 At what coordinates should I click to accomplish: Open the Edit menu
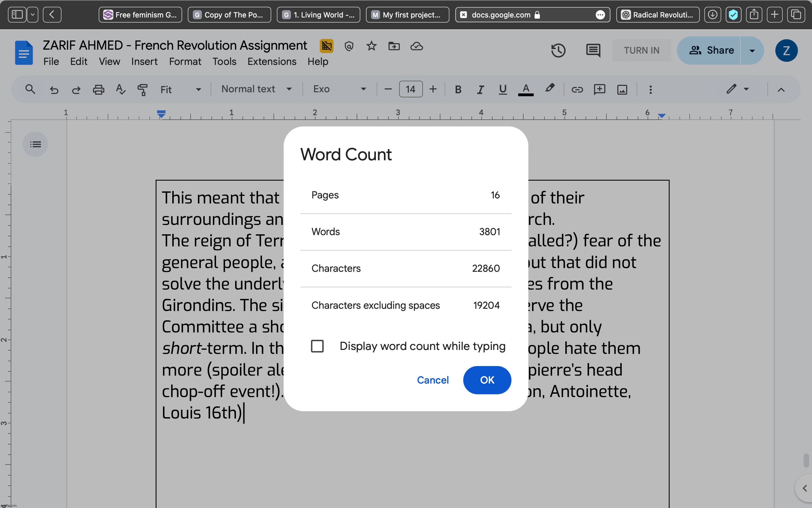[x=78, y=62]
